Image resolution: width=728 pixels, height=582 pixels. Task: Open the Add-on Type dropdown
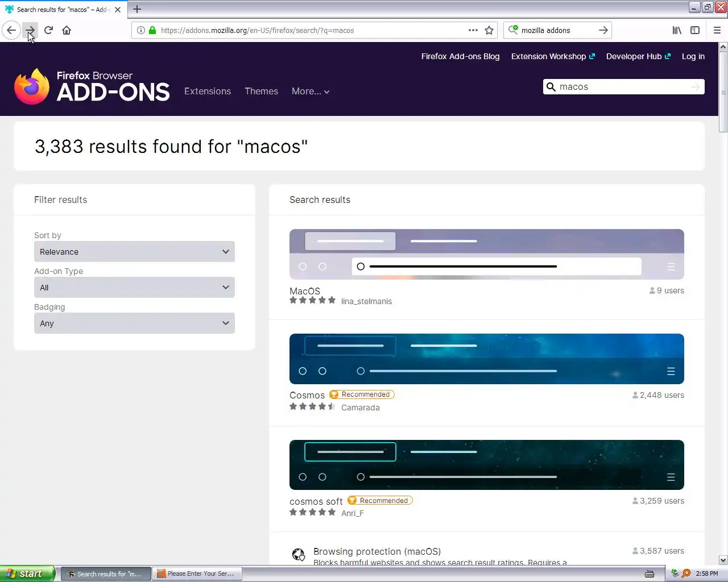(x=134, y=288)
